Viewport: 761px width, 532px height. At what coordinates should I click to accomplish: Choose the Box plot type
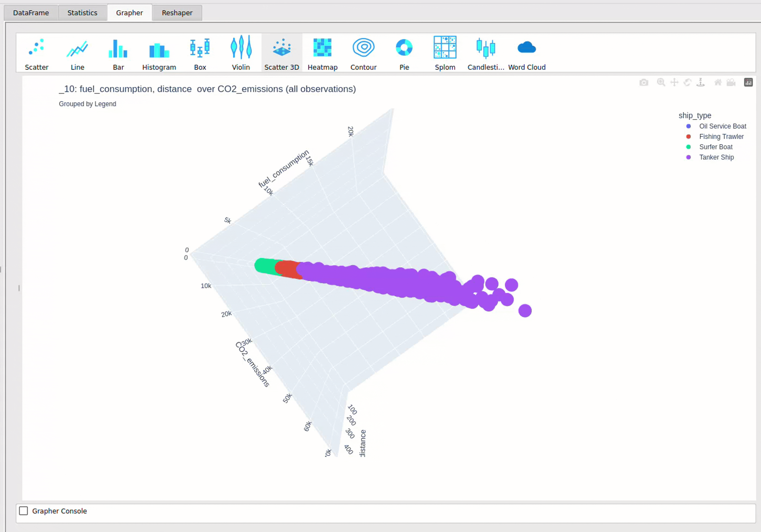pyautogui.click(x=200, y=53)
